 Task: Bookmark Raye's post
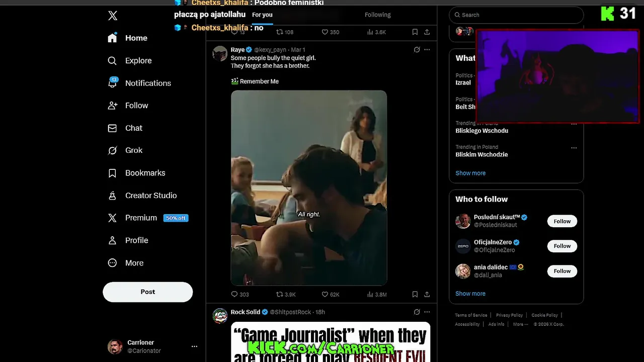(415, 295)
